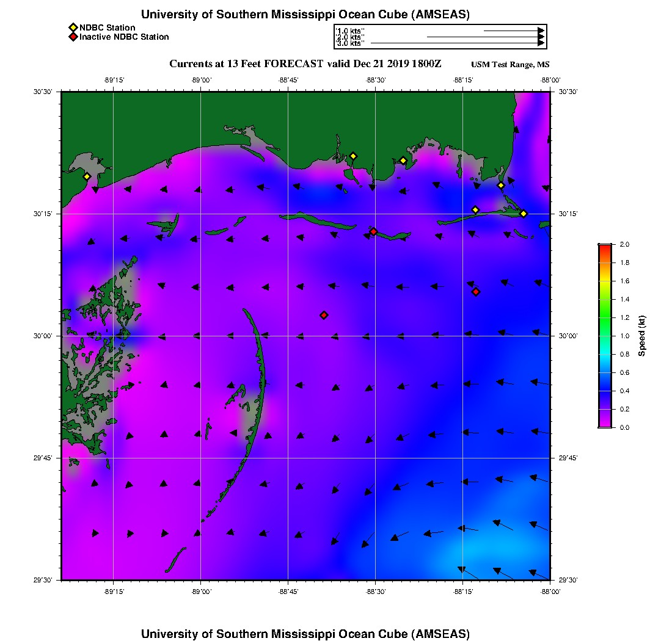Screen dimensions: 672x641
Task: Click the 3.0 kts reference arrow in the legend
Action: [458, 43]
